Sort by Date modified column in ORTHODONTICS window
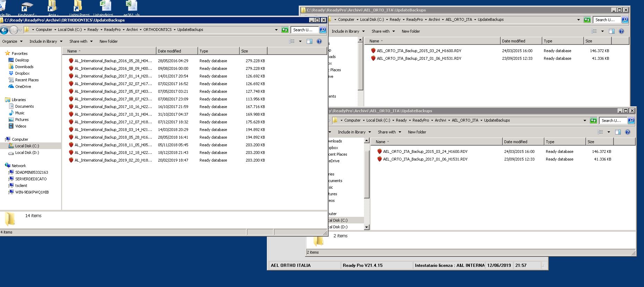Viewport: 644px width, 287px height. click(177, 51)
